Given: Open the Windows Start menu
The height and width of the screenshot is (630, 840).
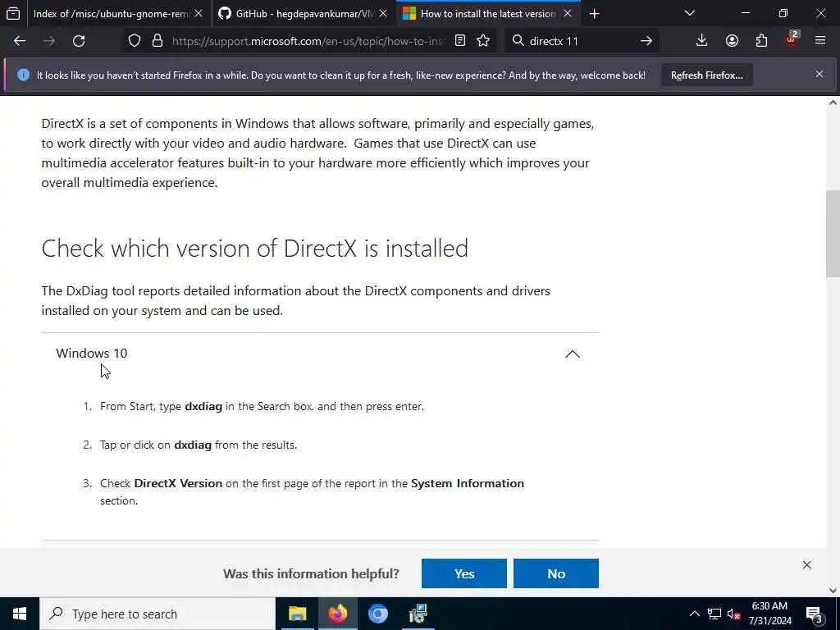Looking at the screenshot, I should [20, 614].
